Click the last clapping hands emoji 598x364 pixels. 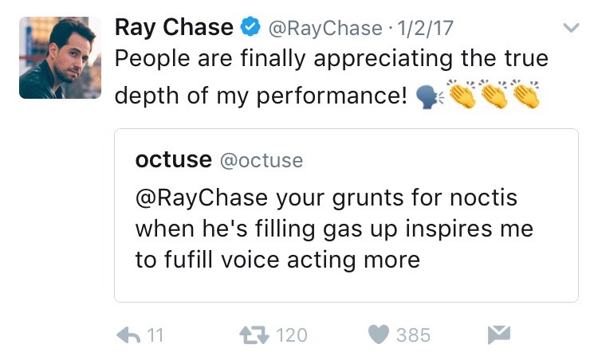click(x=525, y=96)
